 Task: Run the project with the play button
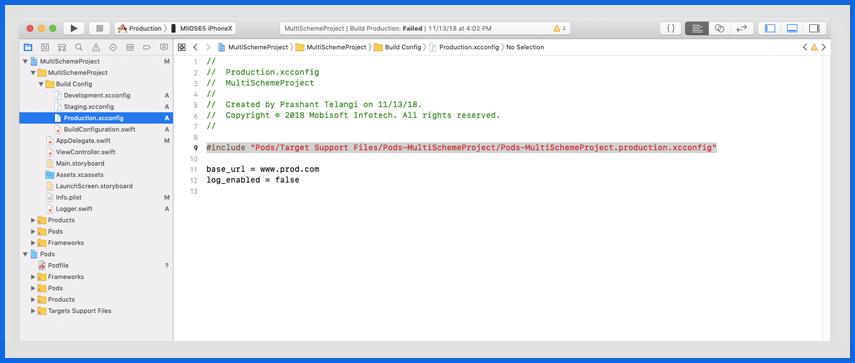[x=74, y=28]
